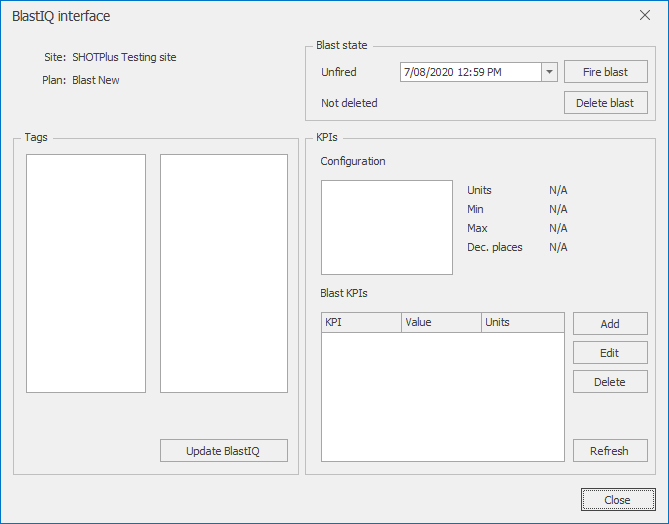669x524 pixels.
Task: Click the Value column header
Action: click(441, 322)
